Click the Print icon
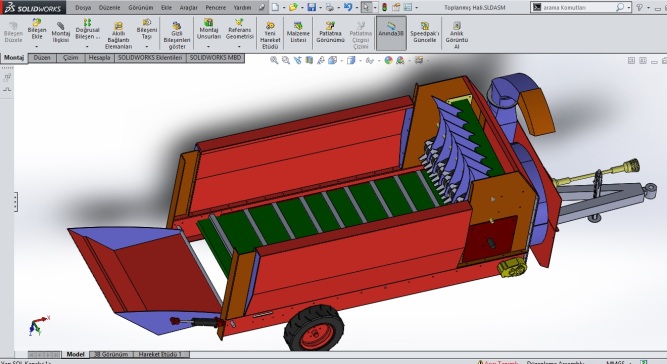The height and width of the screenshot is (364, 667). [330, 7]
